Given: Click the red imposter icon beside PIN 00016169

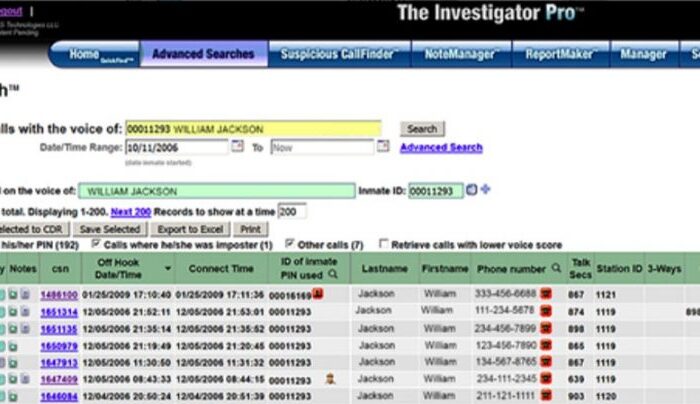Looking at the screenshot, I should (318, 294).
